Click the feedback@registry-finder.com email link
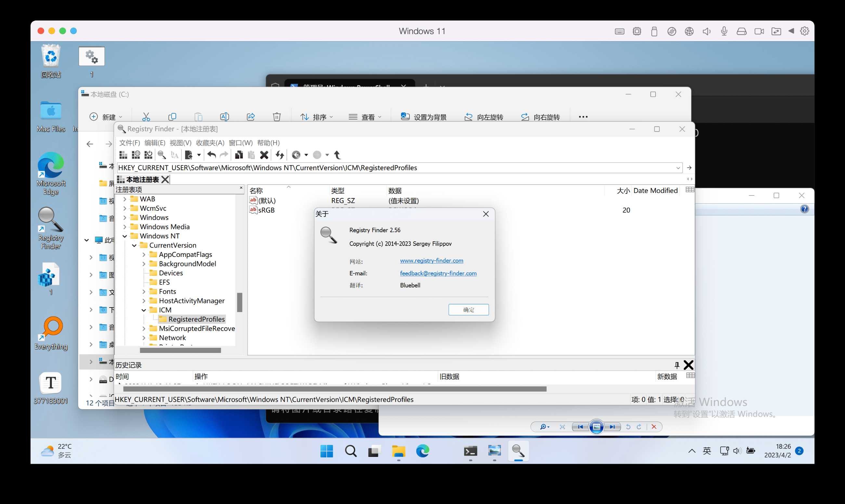The width and height of the screenshot is (845, 504). click(x=438, y=273)
